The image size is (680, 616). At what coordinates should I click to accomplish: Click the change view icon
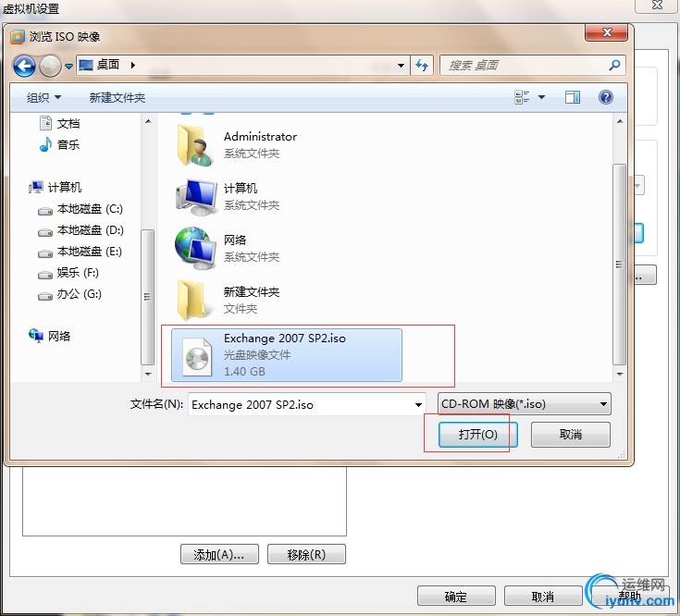(x=522, y=97)
